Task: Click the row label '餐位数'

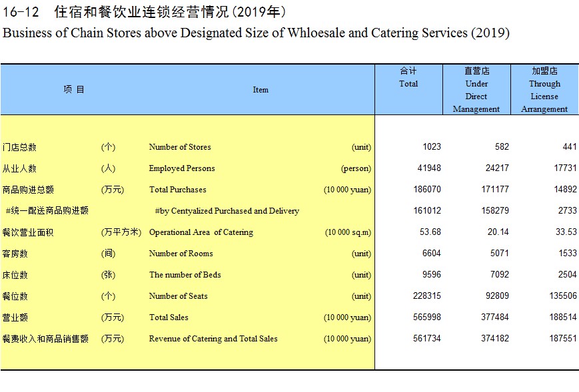Action: [15, 296]
